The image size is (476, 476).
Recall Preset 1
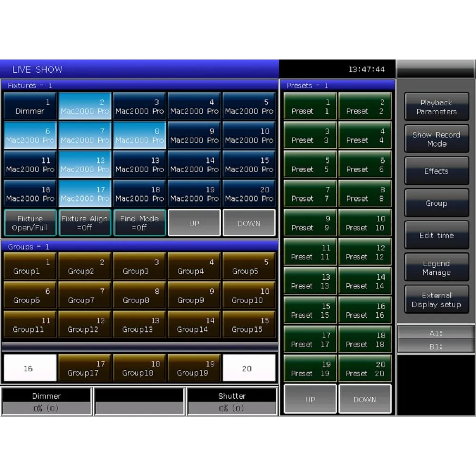(310, 106)
